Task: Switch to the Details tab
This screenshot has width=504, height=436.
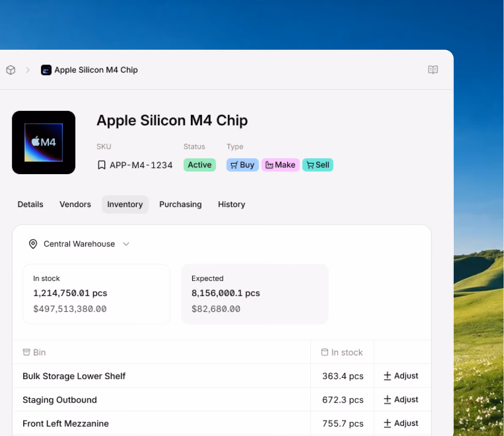Action: [x=30, y=204]
